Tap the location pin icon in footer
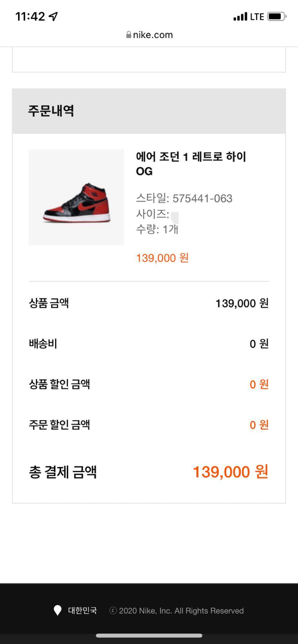 pyautogui.click(x=57, y=610)
